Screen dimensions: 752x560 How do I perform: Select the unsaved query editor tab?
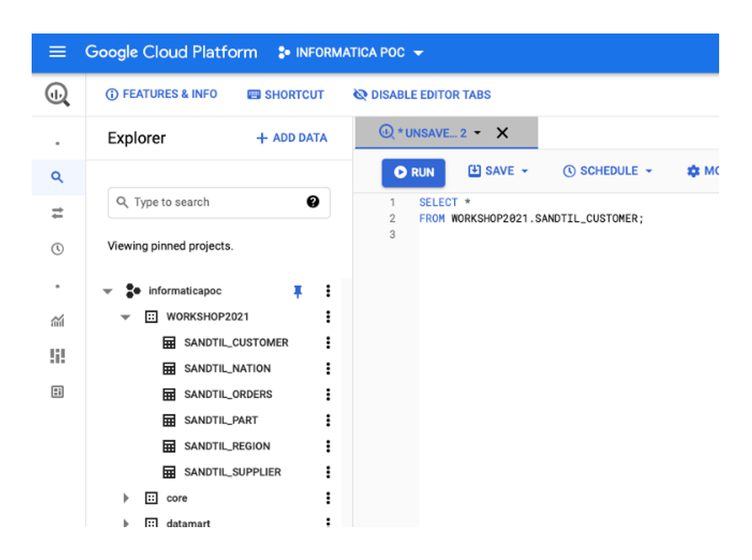coord(428,133)
